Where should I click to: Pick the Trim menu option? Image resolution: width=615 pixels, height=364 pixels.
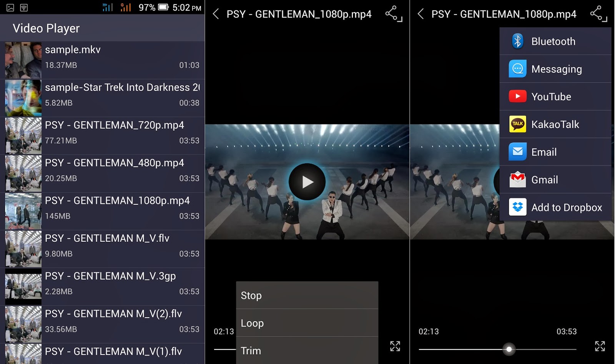pyautogui.click(x=307, y=351)
